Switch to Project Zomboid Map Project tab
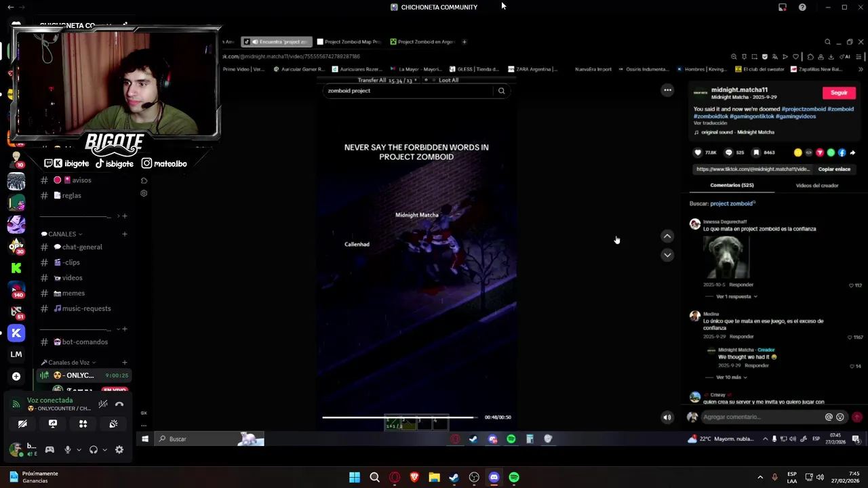 tap(349, 42)
